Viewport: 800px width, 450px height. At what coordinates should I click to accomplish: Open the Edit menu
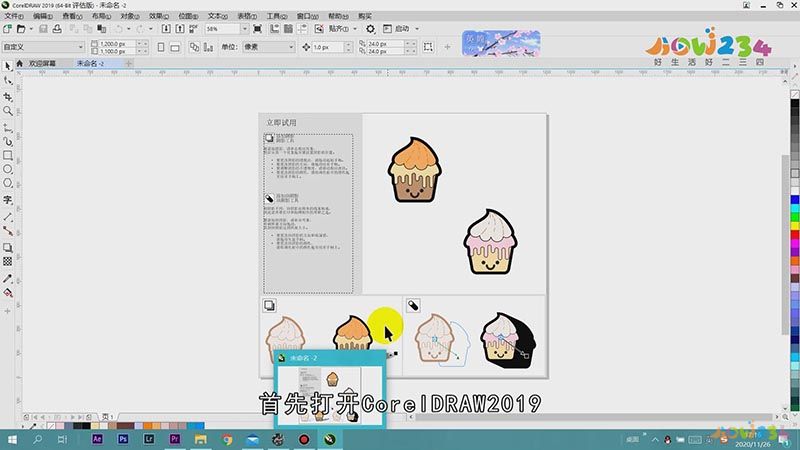tap(43, 16)
